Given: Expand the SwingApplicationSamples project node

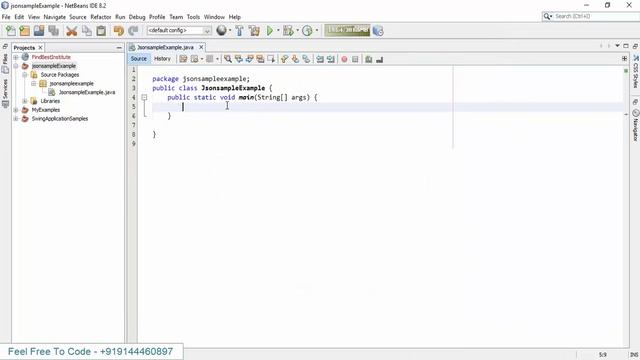Looking at the screenshot, I should (x=16, y=119).
